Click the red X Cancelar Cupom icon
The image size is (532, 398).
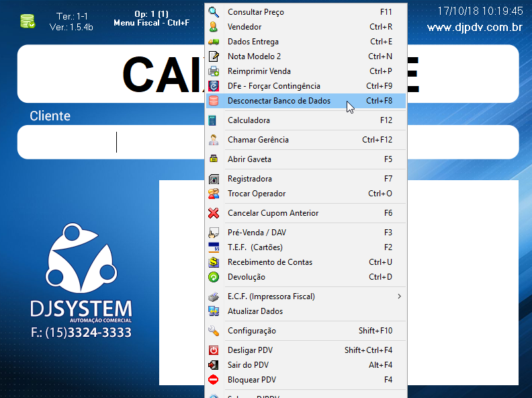[x=214, y=213]
